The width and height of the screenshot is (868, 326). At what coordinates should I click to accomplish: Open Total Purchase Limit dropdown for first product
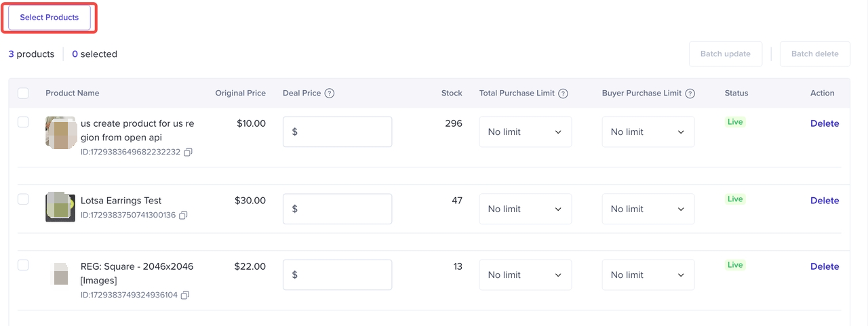coord(525,132)
